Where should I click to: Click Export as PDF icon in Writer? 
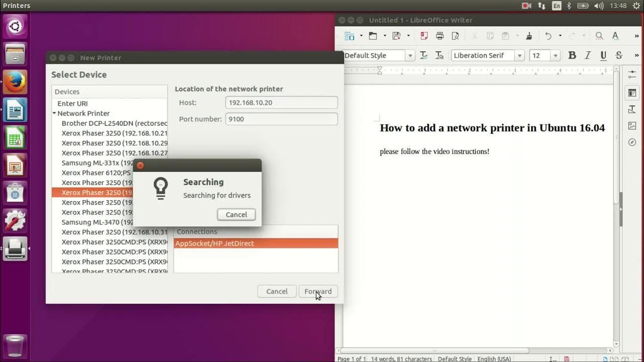pyautogui.click(x=424, y=36)
